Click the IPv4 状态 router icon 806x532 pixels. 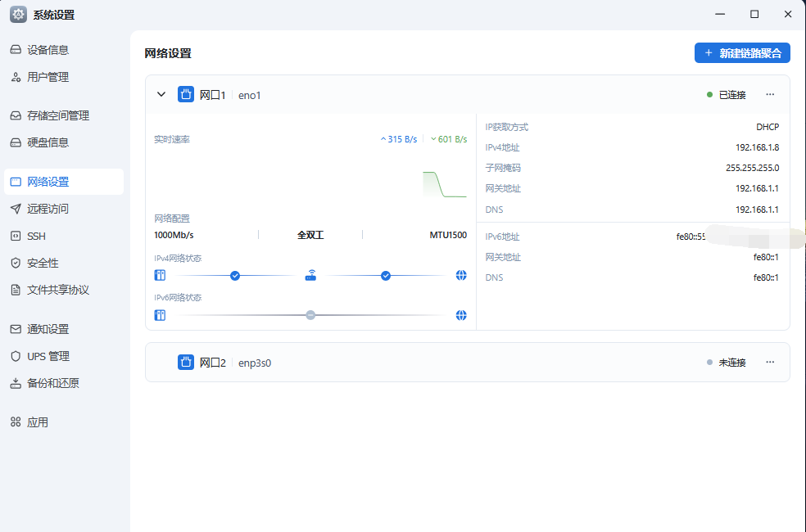[x=310, y=275]
